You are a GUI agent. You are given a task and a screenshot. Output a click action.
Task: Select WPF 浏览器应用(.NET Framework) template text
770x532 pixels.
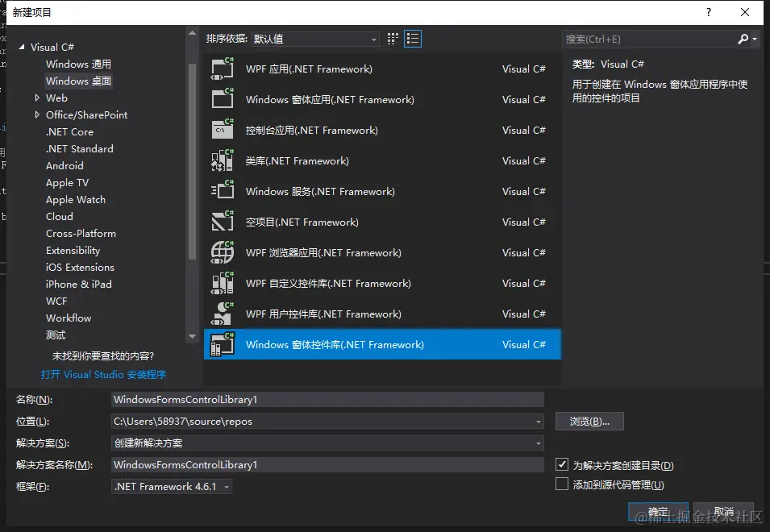(x=323, y=253)
